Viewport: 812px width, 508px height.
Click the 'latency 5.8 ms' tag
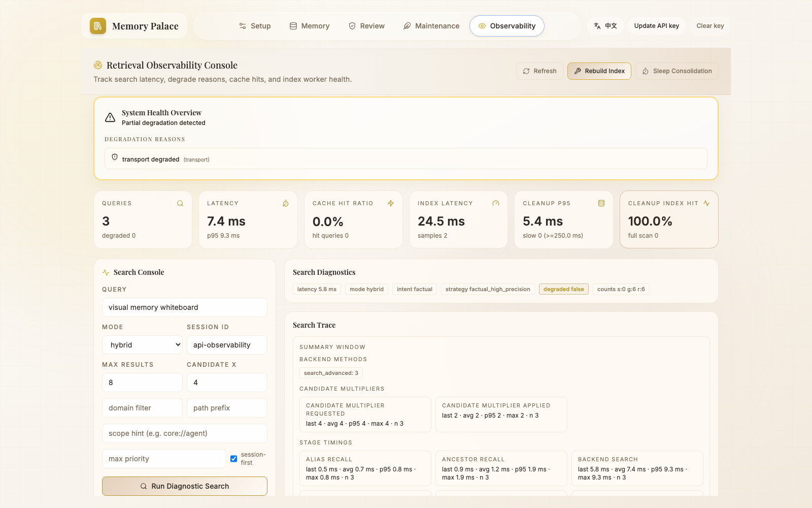click(317, 289)
